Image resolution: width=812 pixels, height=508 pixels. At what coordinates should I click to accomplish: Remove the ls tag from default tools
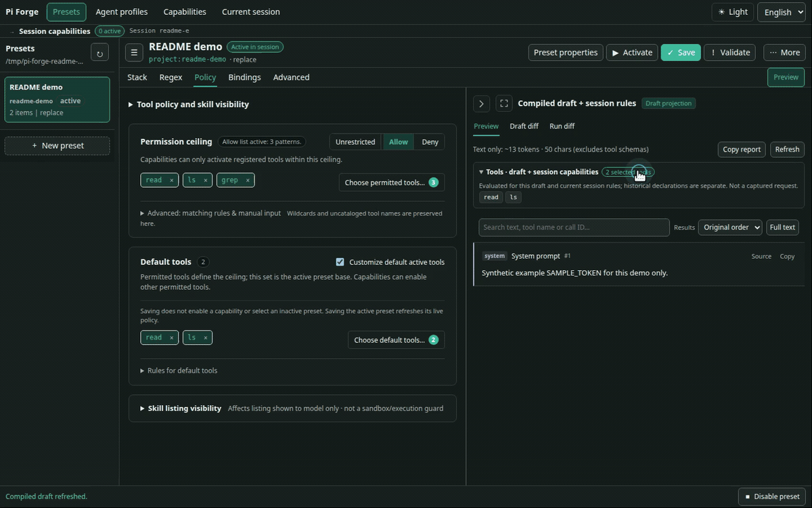(206, 337)
